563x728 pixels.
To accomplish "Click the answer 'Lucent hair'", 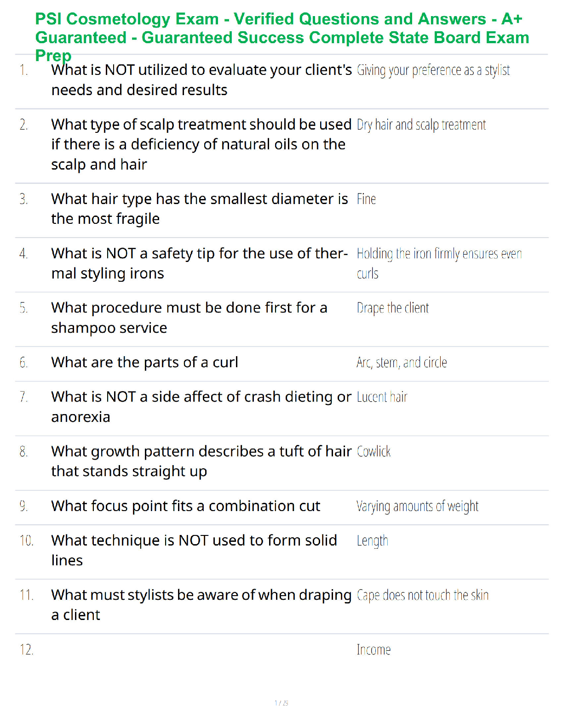I will (x=382, y=397).
